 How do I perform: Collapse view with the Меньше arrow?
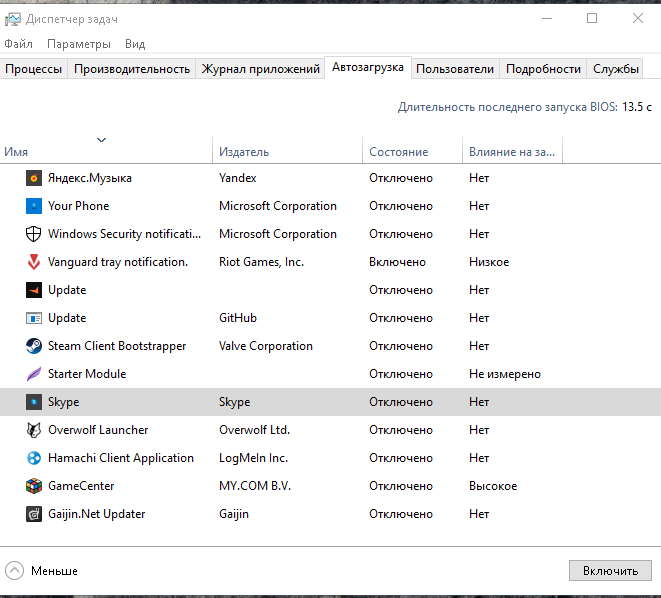coord(14,571)
